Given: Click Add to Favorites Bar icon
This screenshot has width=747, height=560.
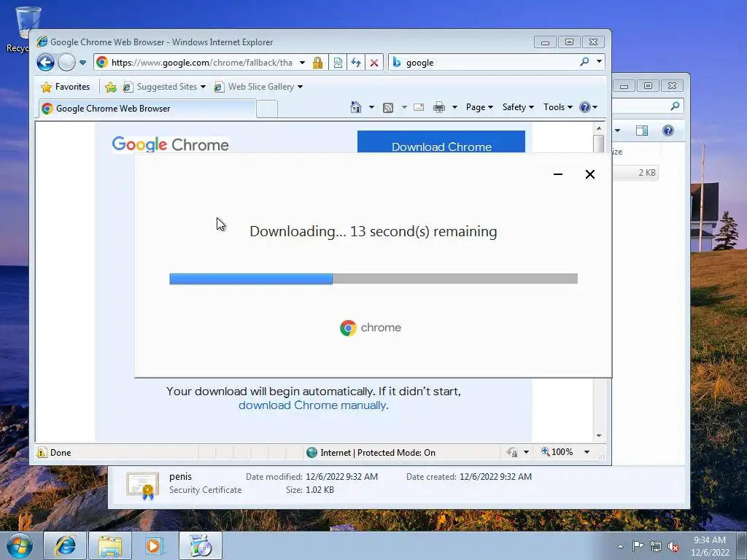Looking at the screenshot, I should click(x=111, y=87).
